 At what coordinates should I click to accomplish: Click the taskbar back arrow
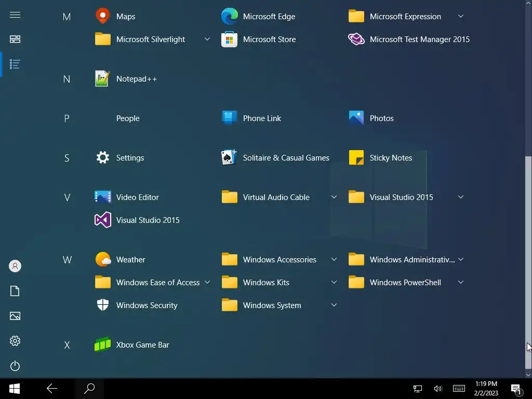pos(51,389)
